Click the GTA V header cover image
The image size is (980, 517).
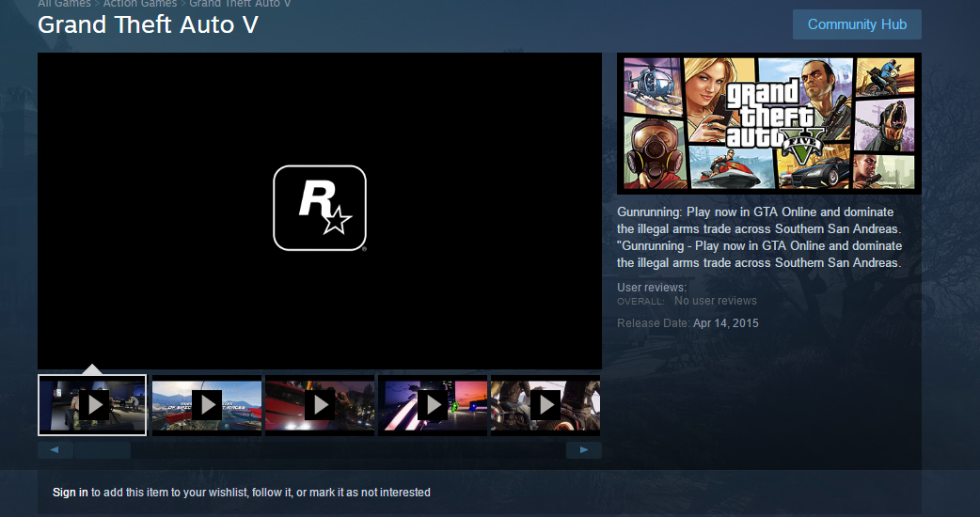[x=768, y=124]
